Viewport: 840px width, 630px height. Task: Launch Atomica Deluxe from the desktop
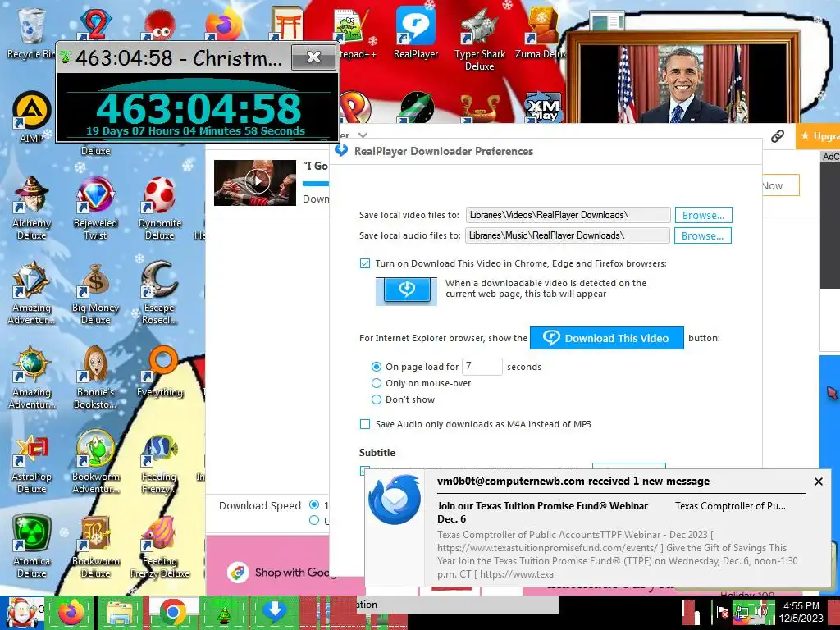click(32, 546)
